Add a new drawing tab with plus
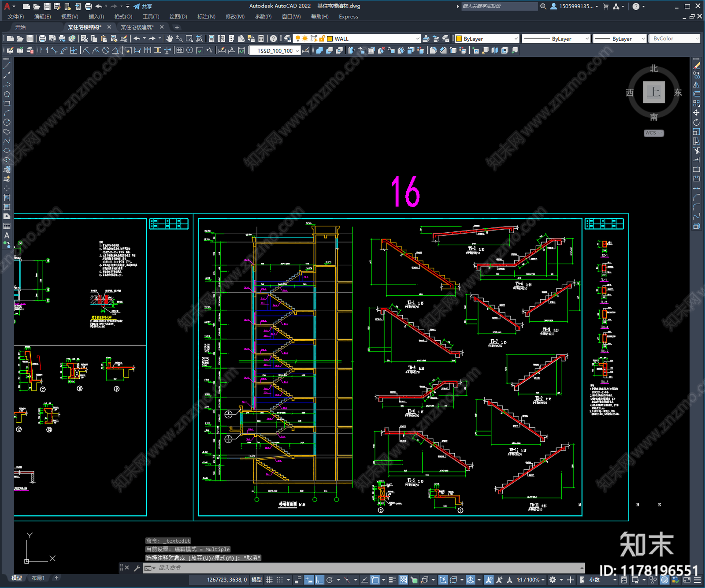The image size is (705, 588). pyautogui.click(x=177, y=27)
